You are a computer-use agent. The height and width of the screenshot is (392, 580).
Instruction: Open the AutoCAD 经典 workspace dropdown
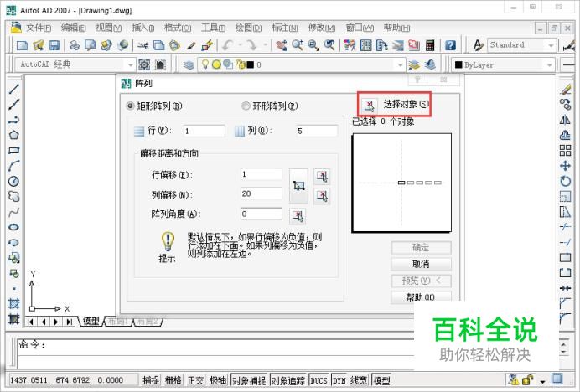click(x=130, y=65)
